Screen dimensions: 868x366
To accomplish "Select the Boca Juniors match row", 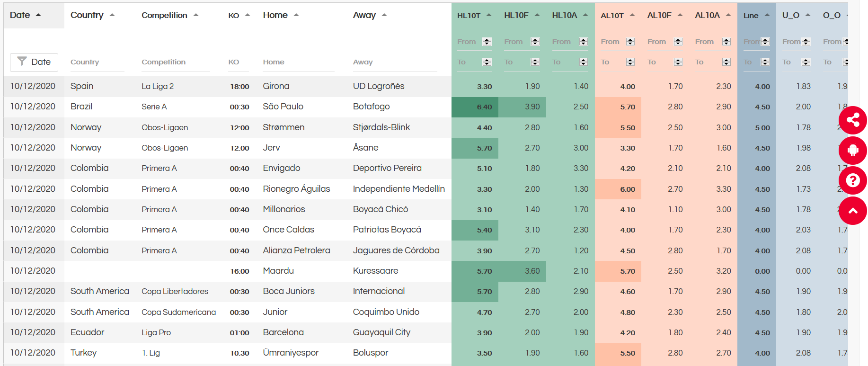I will tap(426, 292).
